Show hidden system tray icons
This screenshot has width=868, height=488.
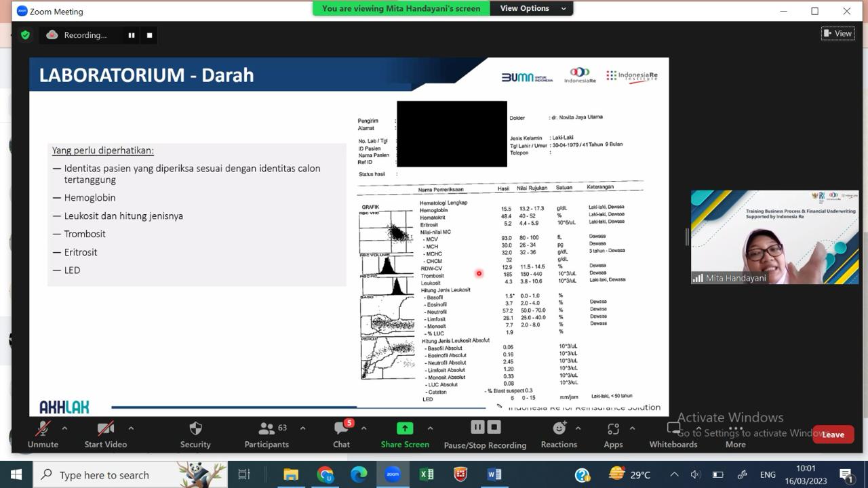tap(674, 474)
